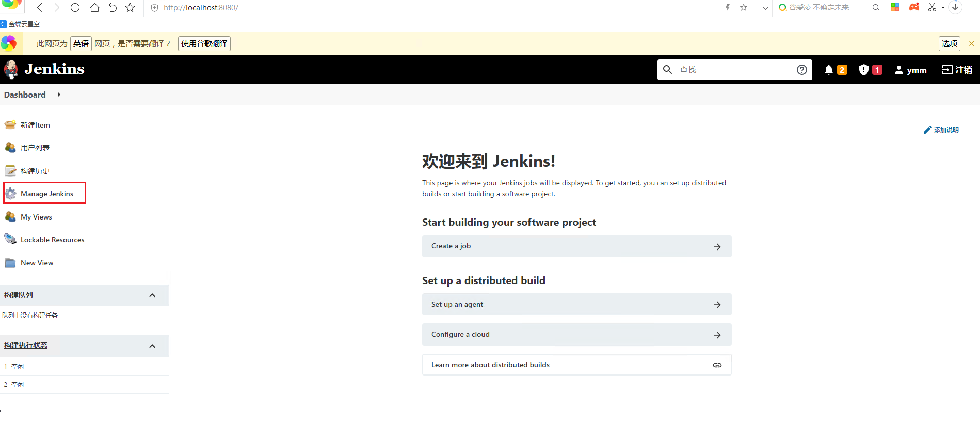Viewport: 980px width, 422px height.
Task: Bookmark the page with the star icon
Action: pyautogui.click(x=131, y=7)
